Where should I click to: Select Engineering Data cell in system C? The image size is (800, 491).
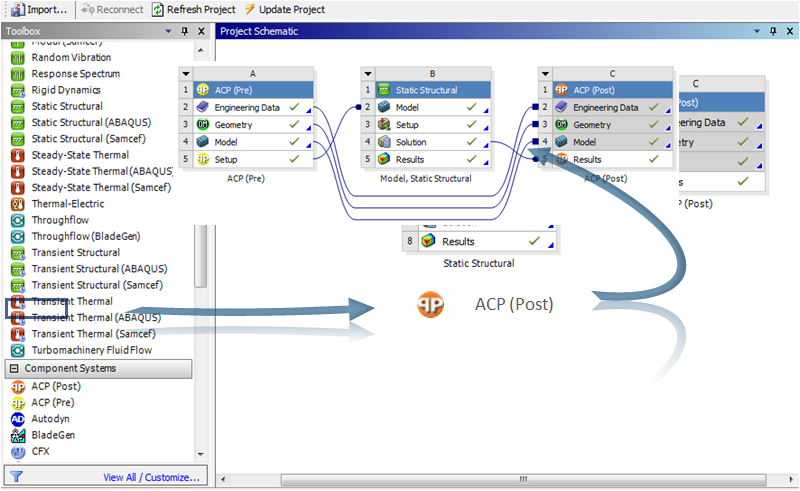click(612, 107)
